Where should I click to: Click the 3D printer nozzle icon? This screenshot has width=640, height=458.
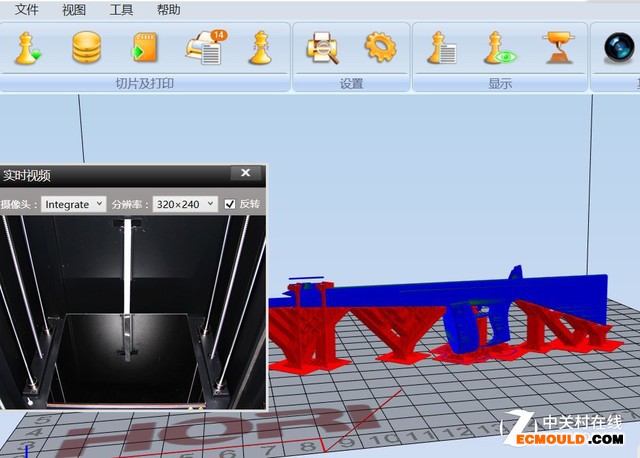[x=558, y=48]
